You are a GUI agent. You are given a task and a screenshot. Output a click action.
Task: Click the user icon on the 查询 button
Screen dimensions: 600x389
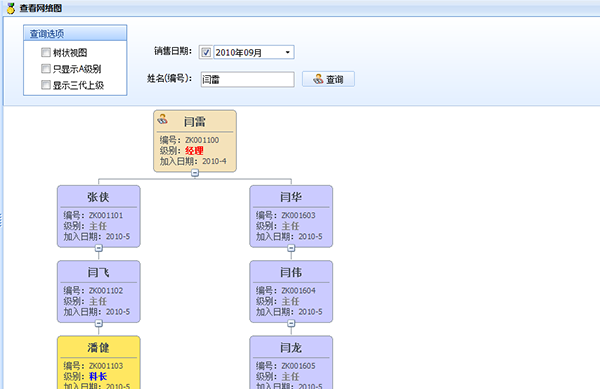[318, 79]
